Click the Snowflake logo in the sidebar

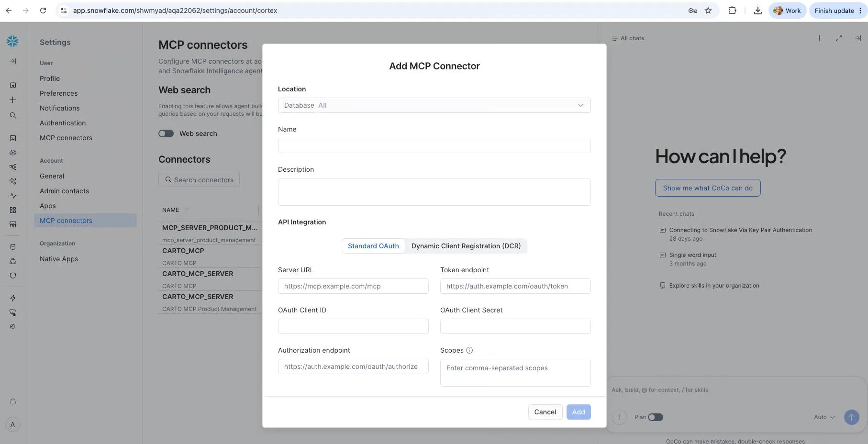[x=12, y=41]
